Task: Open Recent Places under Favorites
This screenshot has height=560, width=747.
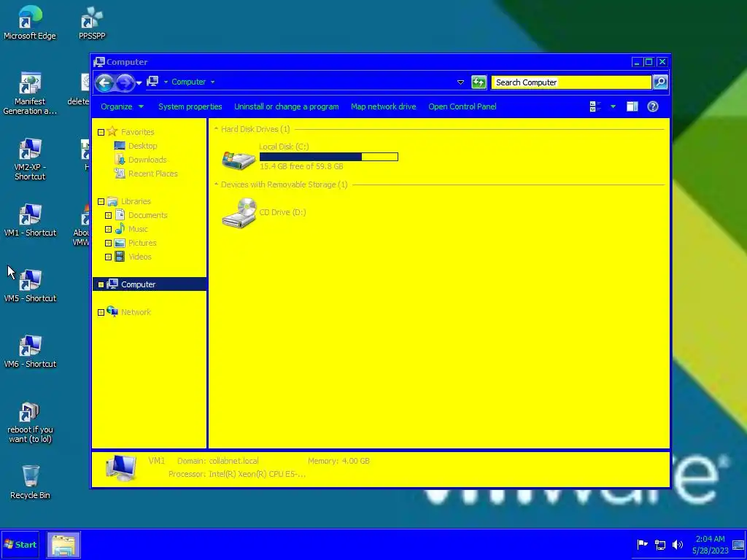Action: click(152, 174)
